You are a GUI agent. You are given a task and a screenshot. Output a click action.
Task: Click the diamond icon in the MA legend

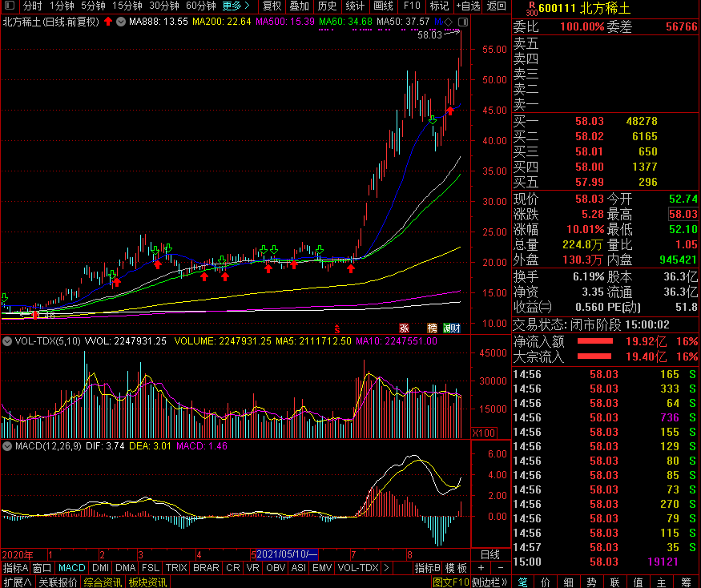click(x=449, y=21)
